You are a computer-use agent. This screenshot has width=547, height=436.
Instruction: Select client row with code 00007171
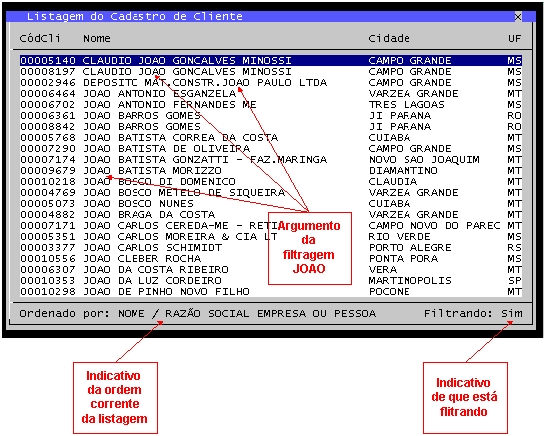point(271,225)
